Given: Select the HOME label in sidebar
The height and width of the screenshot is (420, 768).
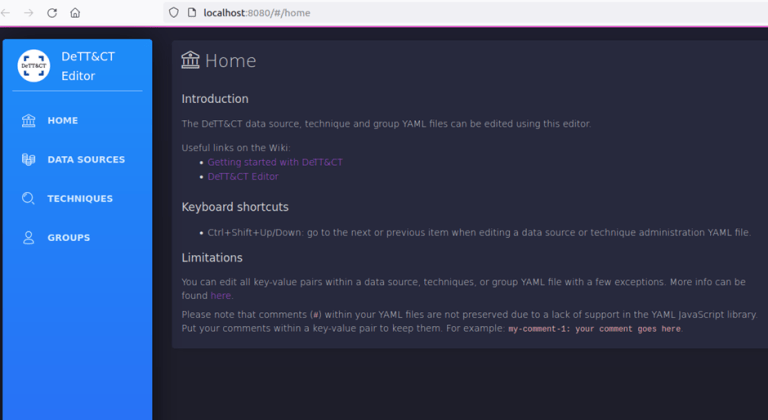Looking at the screenshot, I should (x=62, y=121).
